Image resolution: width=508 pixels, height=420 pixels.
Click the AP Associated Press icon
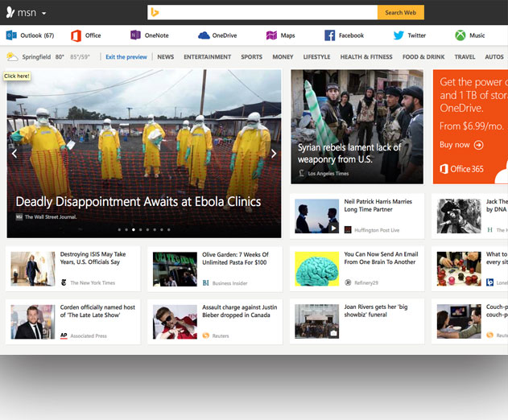(x=64, y=336)
